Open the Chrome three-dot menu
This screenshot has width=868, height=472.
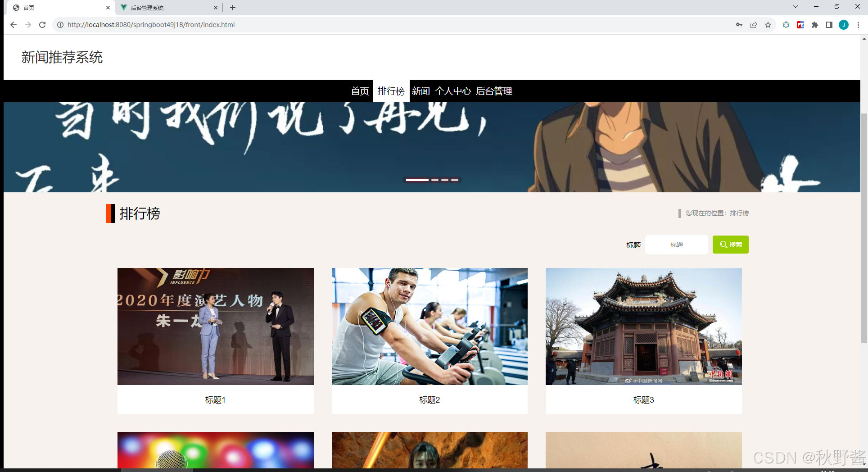[x=859, y=25]
